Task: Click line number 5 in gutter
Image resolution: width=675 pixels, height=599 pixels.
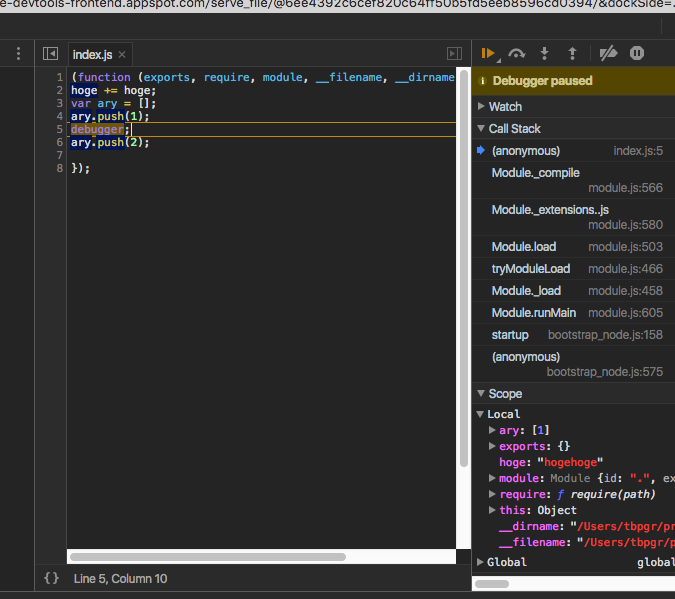Action: [59, 129]
